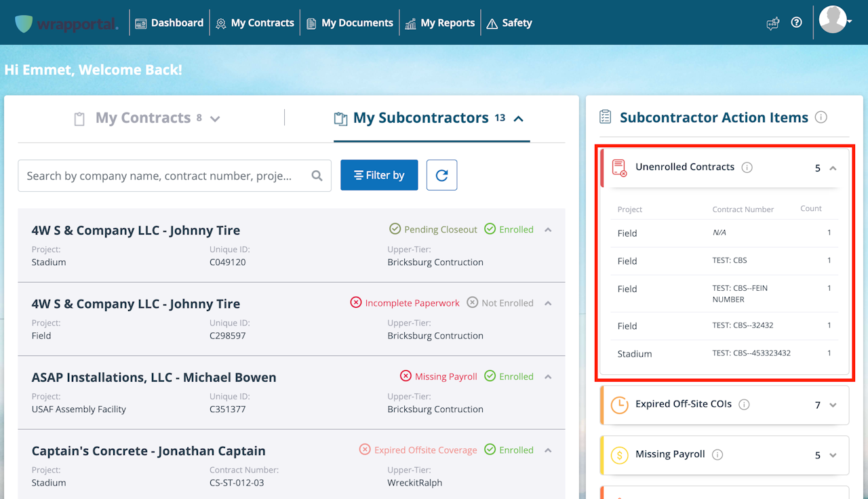Click the help question mark icon
The height and width of the screenshot is (499, 868).
pyautogui.click(x=797, y=22)
